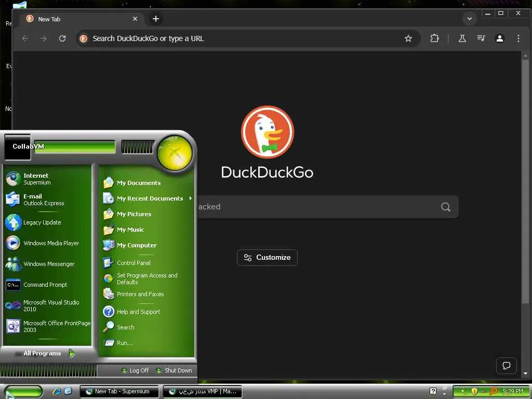Open Legacy Update from Start menu

[x=47, y=222]
